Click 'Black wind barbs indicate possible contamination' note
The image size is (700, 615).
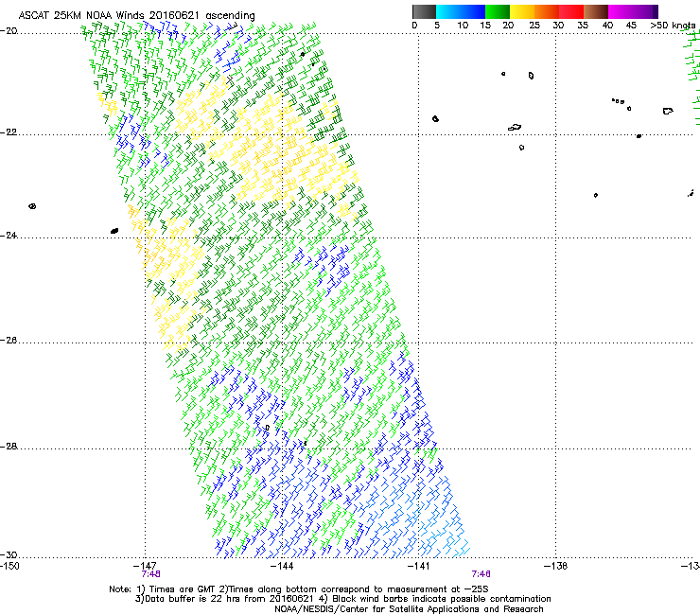coord(442,599)
